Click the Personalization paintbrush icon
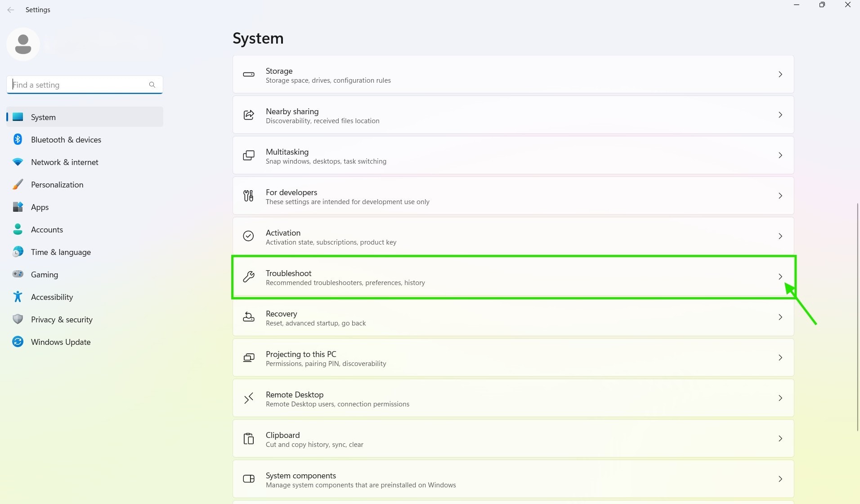 pyautogui.click(x=18, y=184)
